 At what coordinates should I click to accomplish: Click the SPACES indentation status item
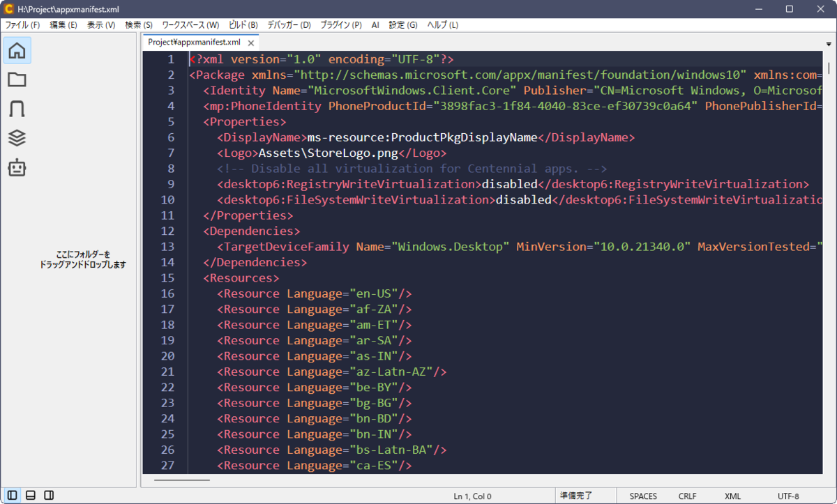pos(643,496)
